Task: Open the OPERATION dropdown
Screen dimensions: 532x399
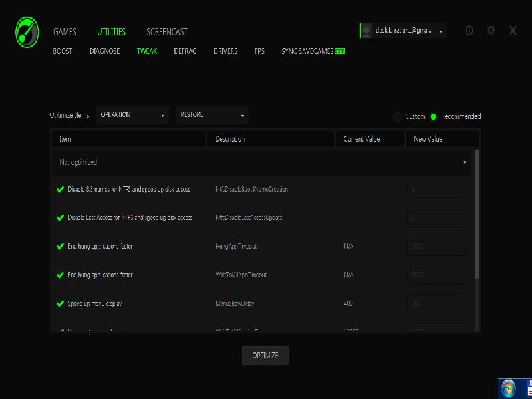Action: click(x=132, y=115)
